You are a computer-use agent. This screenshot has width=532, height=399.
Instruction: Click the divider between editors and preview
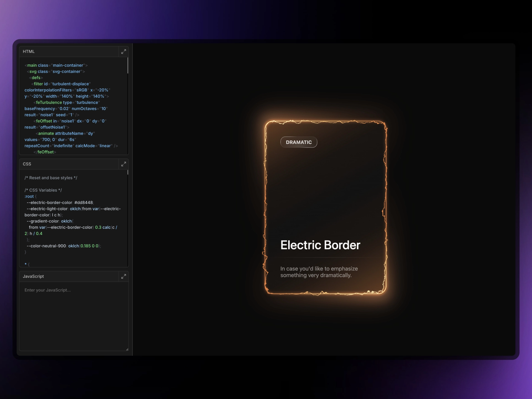(132, 199)
